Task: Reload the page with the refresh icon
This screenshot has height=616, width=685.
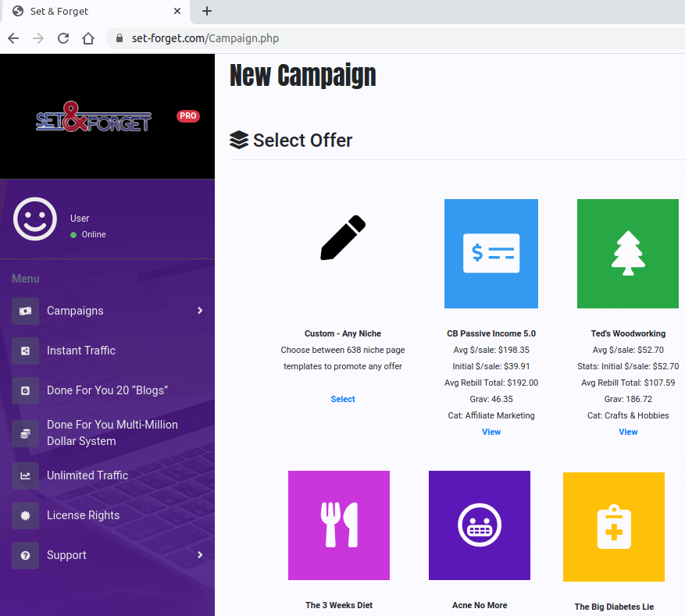Action: click(x=63, y=38)
